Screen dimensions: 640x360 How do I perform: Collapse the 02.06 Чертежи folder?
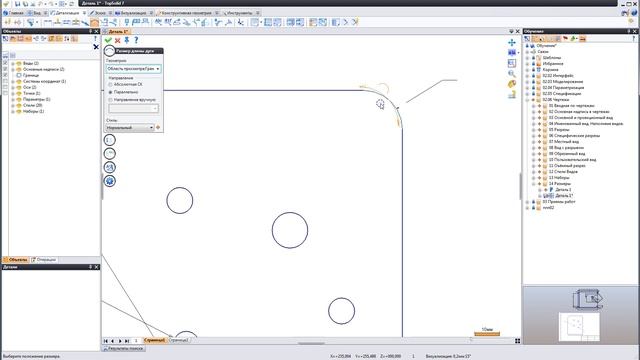527,100
